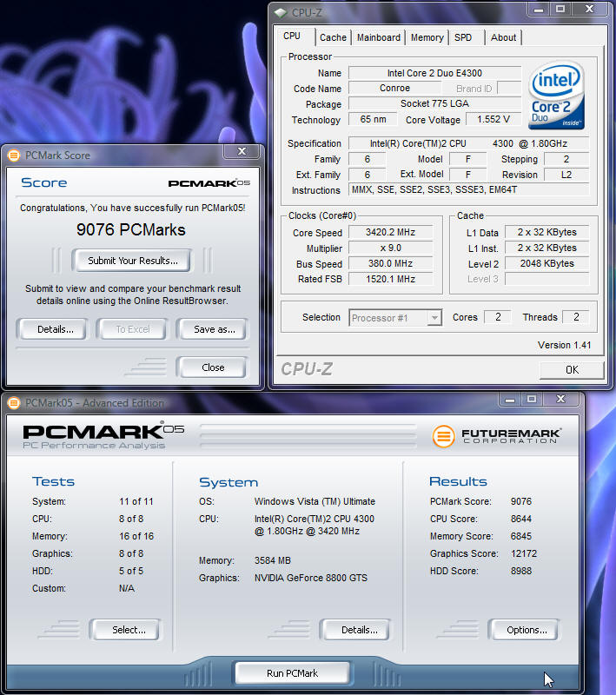
Task: Click the PCMark05 Advanced Edition title icon
Action: tap(14, 402)
